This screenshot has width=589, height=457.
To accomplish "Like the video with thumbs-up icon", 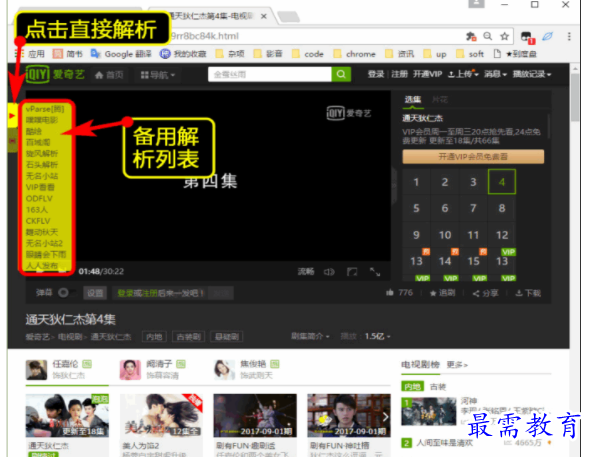I will tap(390, 293).
